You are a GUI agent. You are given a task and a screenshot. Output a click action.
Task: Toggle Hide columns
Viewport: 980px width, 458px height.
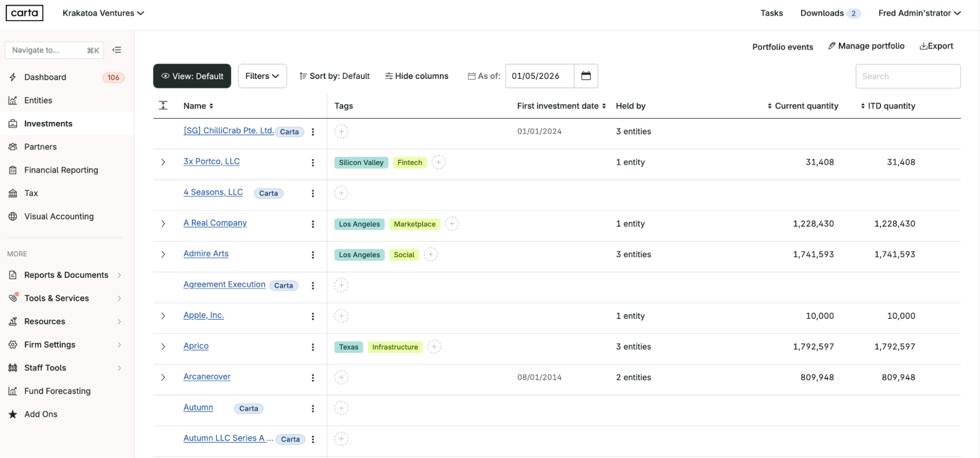click(x=416, y=76)
